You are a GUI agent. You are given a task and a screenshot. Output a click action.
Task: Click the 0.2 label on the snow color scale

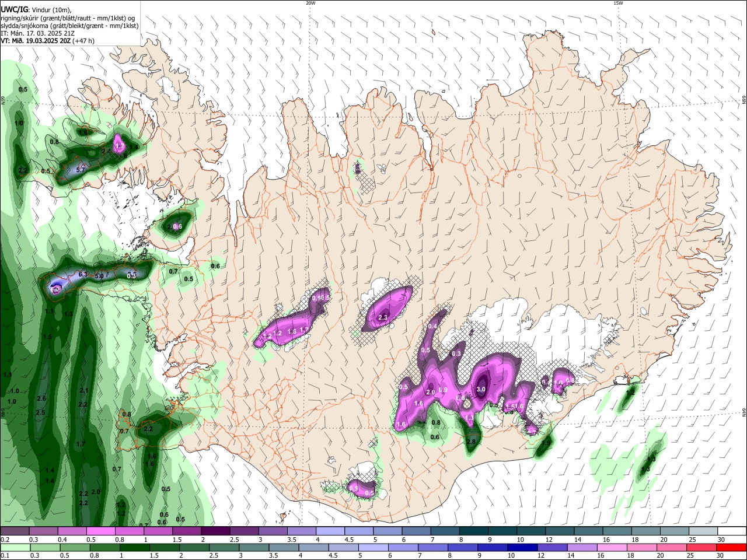(5, 540)
